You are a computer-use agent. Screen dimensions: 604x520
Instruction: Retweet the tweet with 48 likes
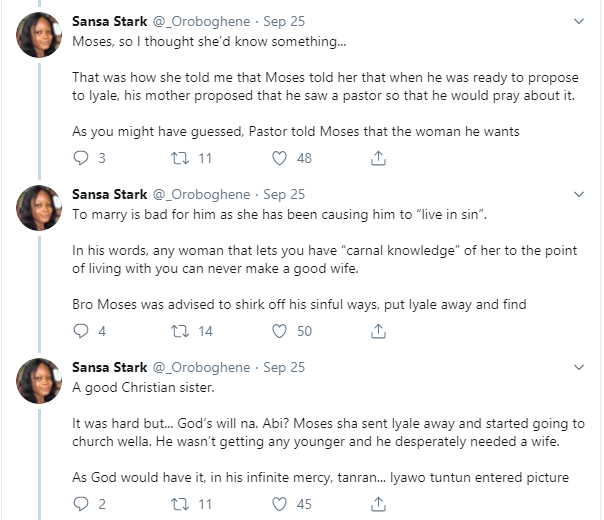(x=180, y=158)
